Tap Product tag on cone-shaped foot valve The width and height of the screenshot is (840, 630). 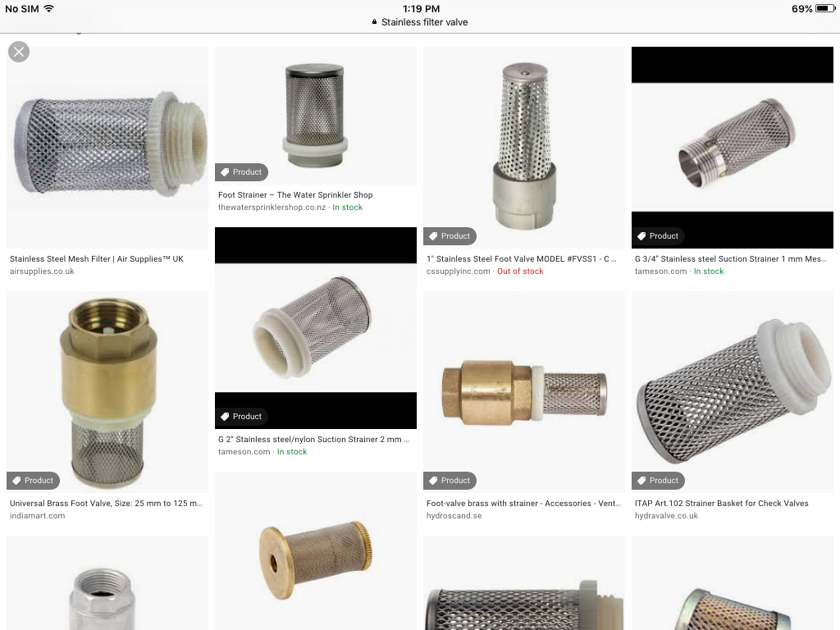point(450,236)
